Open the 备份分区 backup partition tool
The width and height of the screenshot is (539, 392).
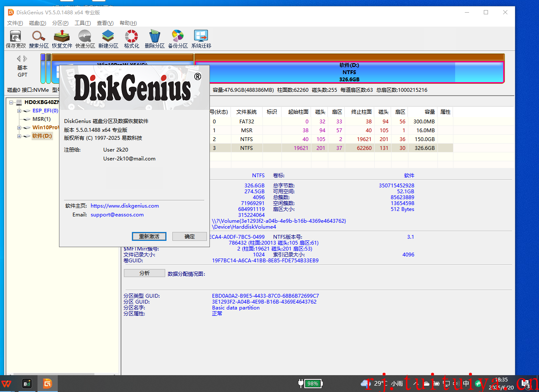[x=178, y=39]
